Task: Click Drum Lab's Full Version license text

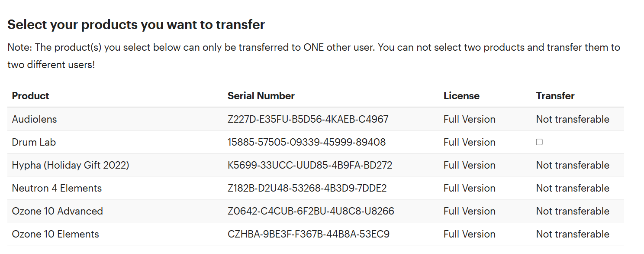Action: point(469,142)
